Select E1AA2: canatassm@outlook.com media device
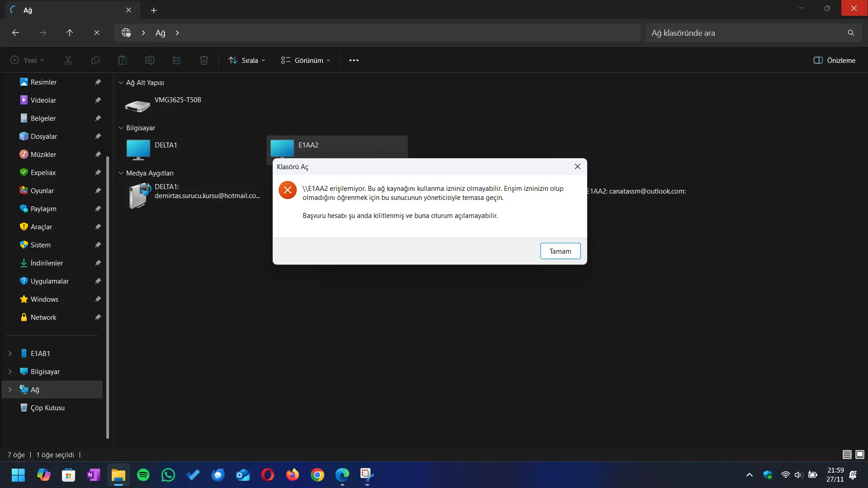 636,191
